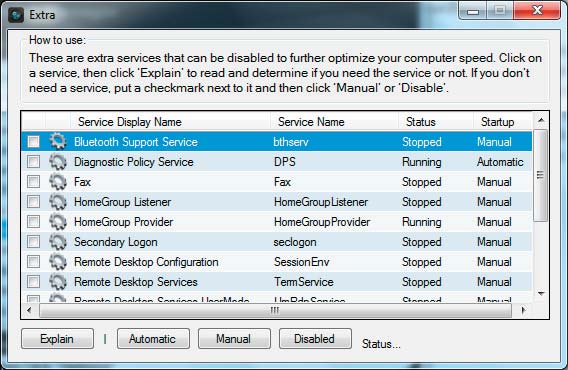Click the Extra window's title bar app icon
This screenshot has height=370, width=568.
(16, 15)
